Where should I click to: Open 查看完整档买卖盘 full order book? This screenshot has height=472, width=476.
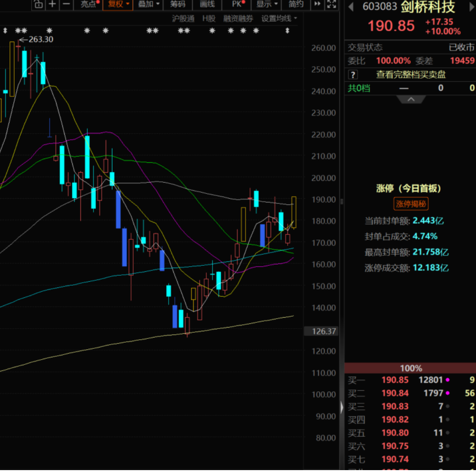point(411,75)
